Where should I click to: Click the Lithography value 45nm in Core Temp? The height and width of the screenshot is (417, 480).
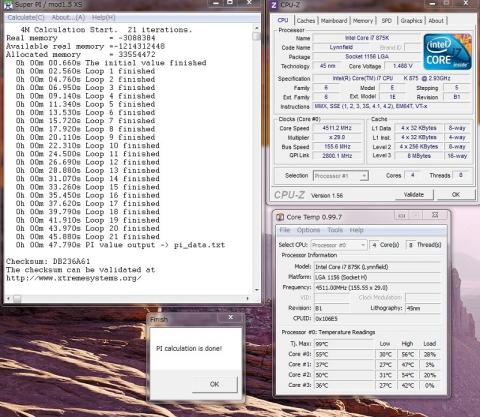click(423, 308)
